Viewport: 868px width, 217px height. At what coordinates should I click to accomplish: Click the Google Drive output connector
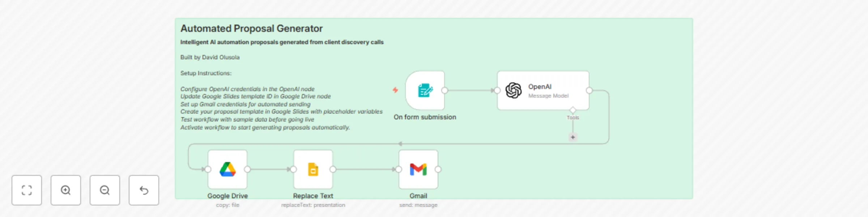point(247,169)
